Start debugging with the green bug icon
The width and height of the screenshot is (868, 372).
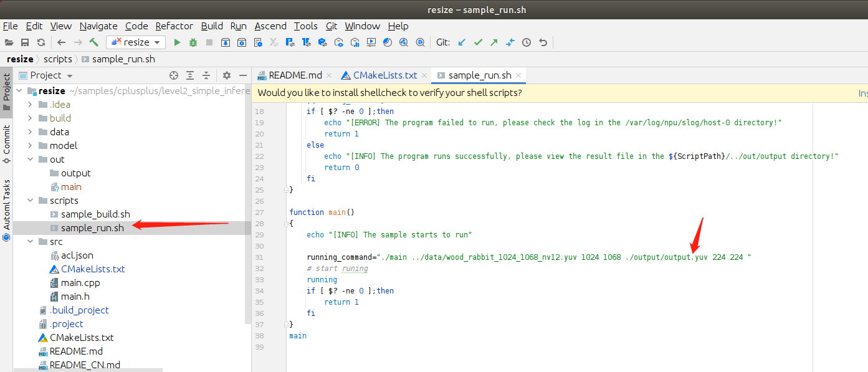coord(193,42)
